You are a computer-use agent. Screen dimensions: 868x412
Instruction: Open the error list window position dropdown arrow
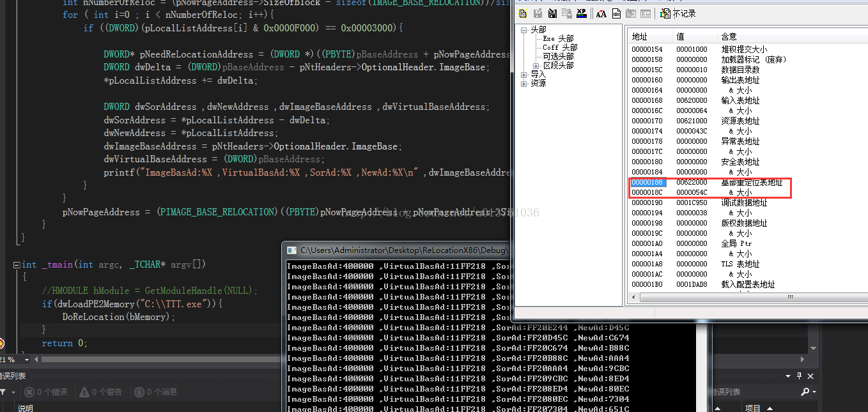point(789,376)
